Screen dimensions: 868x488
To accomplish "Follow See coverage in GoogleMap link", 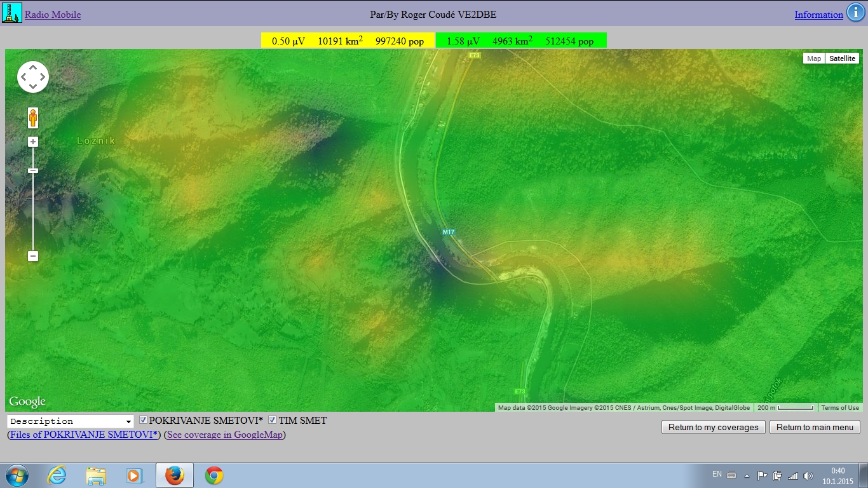I will click(x=224, y=435).
